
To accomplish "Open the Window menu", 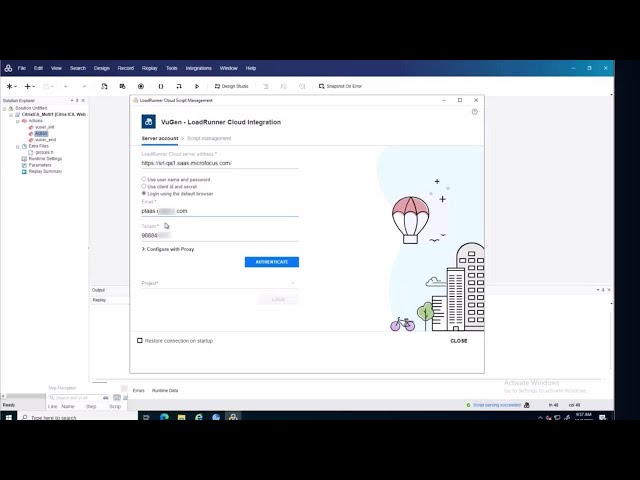I will 229,68.
